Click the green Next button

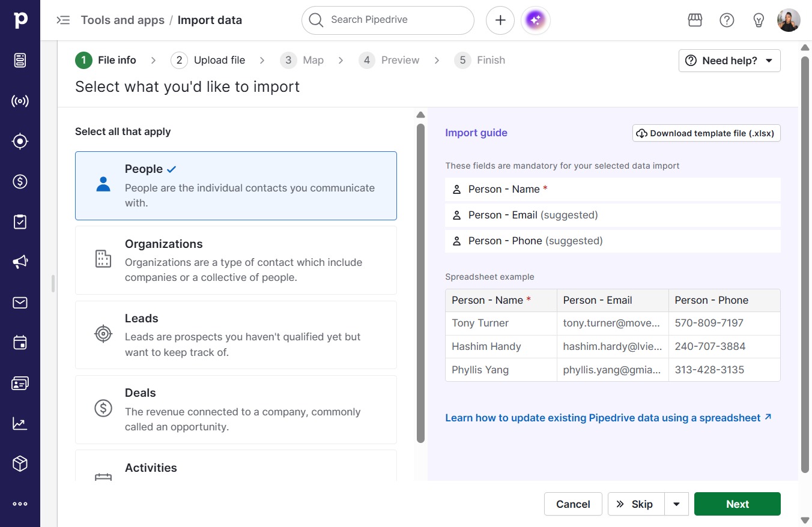tap(738, 504)
